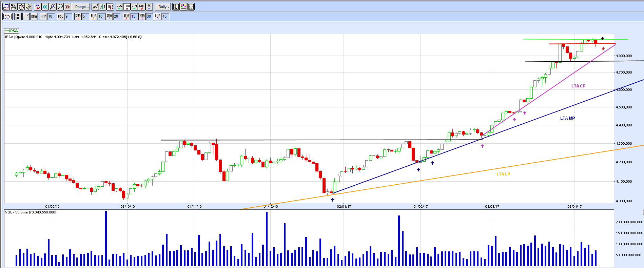Toggle the BOL Bollinger bands indicator
Screen dimensions: 644x268
tap(61, 17)
